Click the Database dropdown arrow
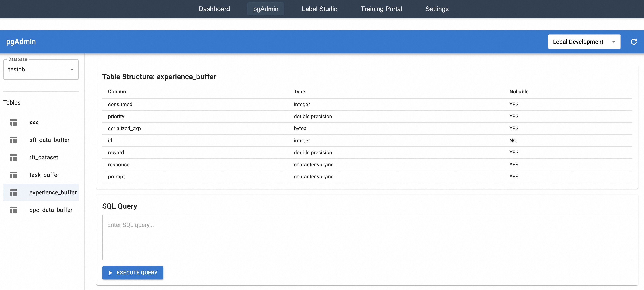Screen dimensions: 644x290 pos(72,70)
